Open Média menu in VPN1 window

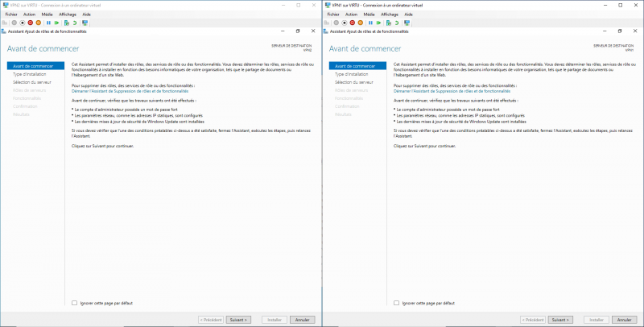369,14
